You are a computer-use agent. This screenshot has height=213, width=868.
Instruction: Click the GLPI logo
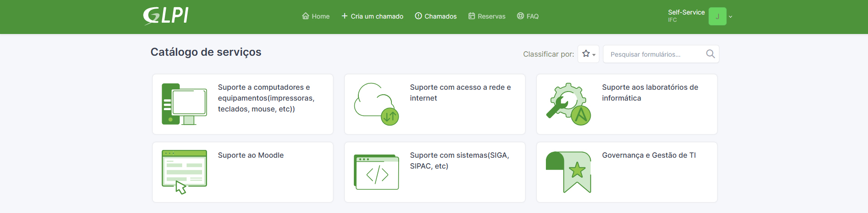[x=166, y=16]
